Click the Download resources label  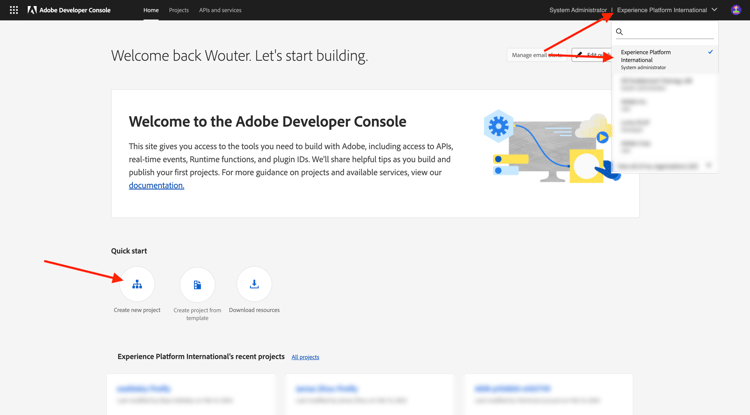click(x=254, y=310)
